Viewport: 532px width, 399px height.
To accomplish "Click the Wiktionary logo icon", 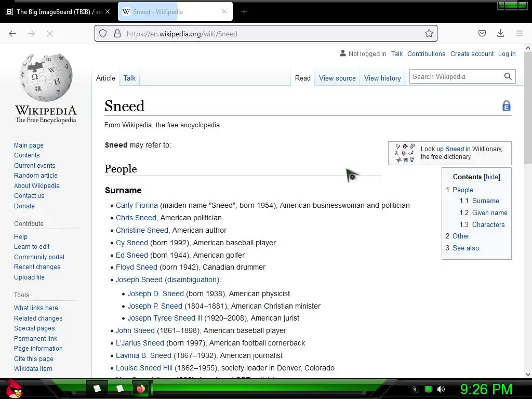I will (x=405, y=153).
